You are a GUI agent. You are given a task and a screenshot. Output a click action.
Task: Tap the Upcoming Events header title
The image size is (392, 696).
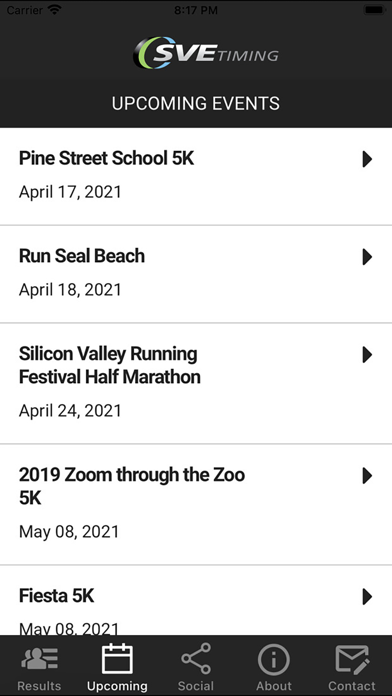[x=196, y=103]
